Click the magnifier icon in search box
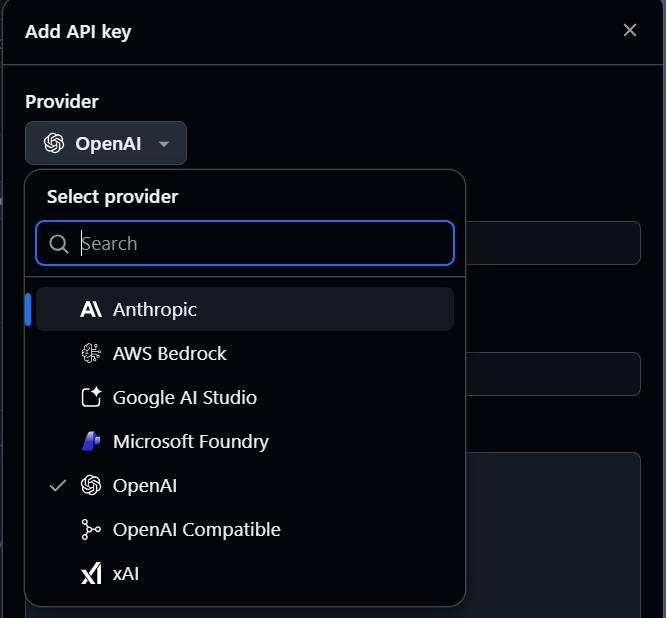Image resolution: width=666 pixels, height=618 pixels. [59, 243]
